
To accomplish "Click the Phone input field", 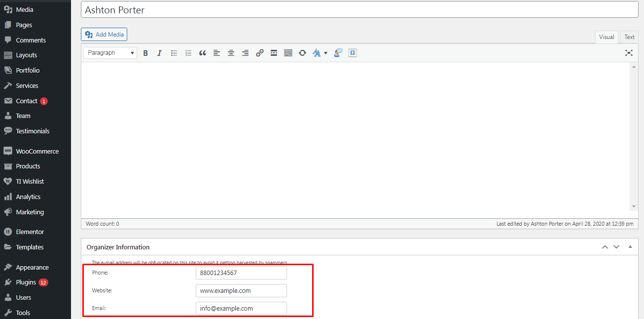I will (241, 273).
